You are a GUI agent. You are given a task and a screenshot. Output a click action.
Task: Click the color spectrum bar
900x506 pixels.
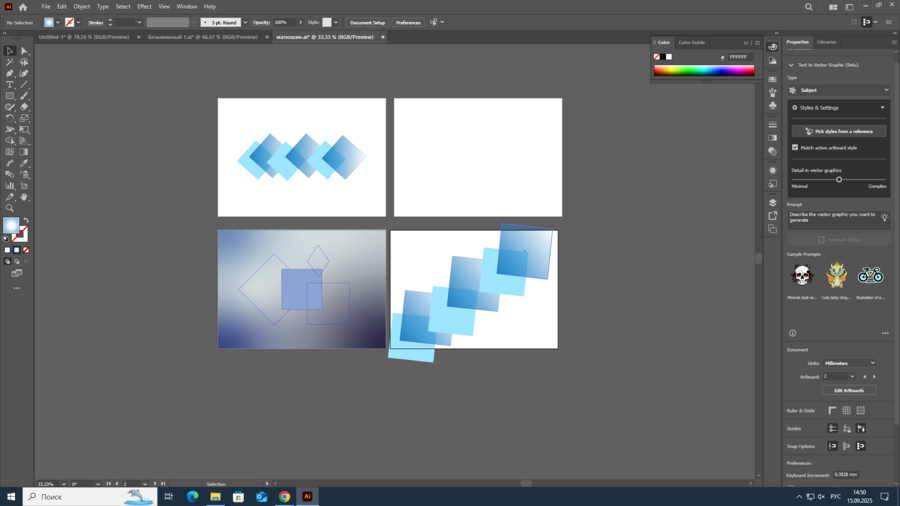point(704,71)
